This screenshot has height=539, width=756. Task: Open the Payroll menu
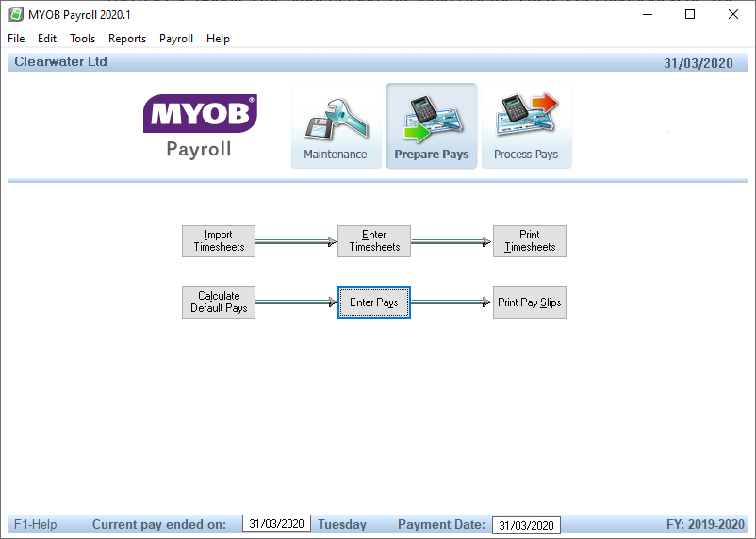point(176,39)
